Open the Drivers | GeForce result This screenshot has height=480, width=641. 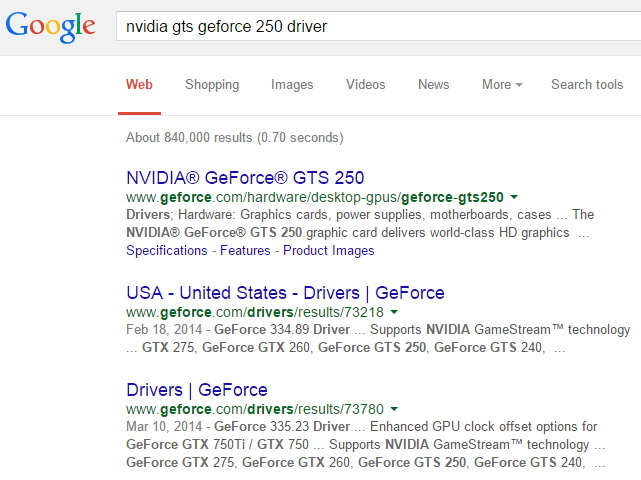tap(197, 389)
